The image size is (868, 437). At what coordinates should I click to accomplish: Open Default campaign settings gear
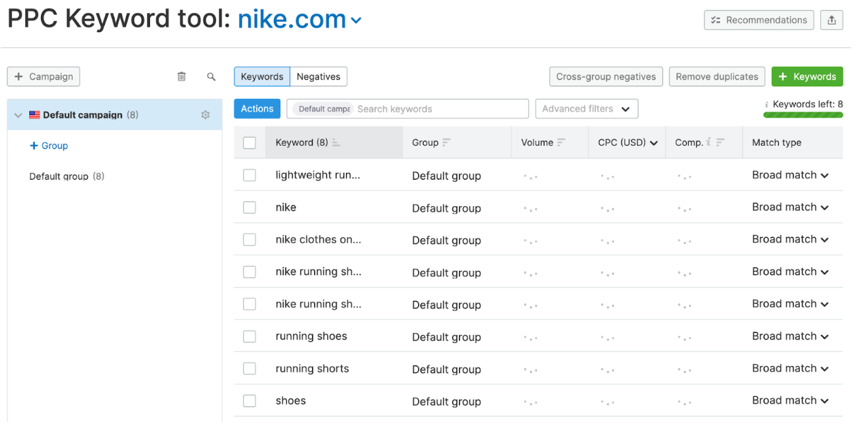click(205, 115)
